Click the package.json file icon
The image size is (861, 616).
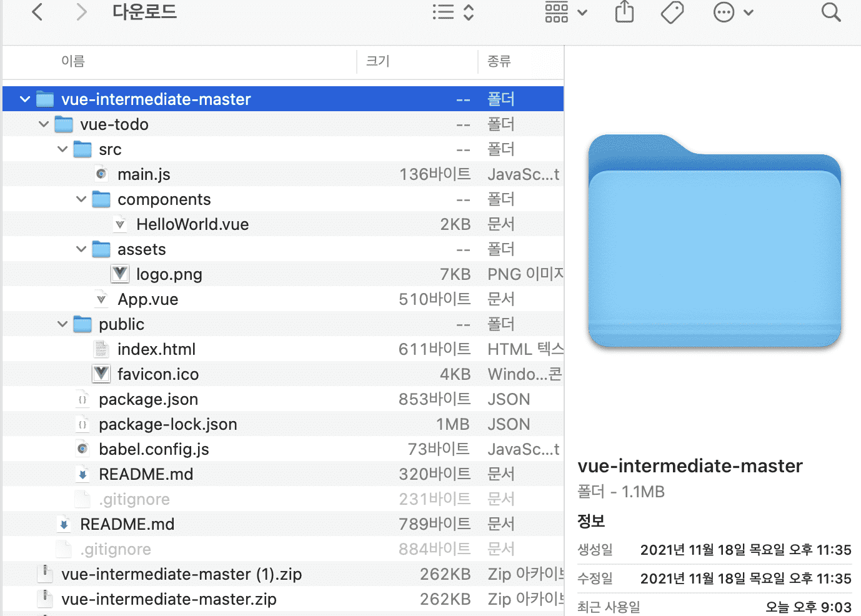[x=82, y=399]
